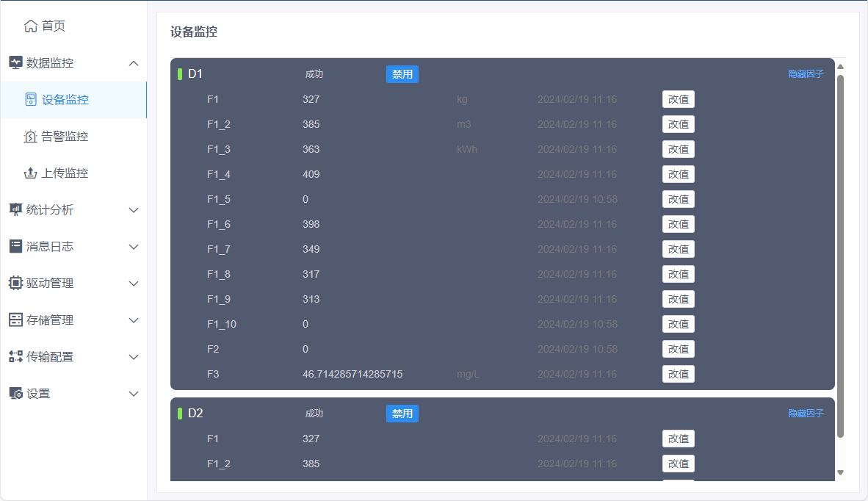868x501 pixels.
Task: Click 改值 for factor F1_9
Action: [678, 299]
